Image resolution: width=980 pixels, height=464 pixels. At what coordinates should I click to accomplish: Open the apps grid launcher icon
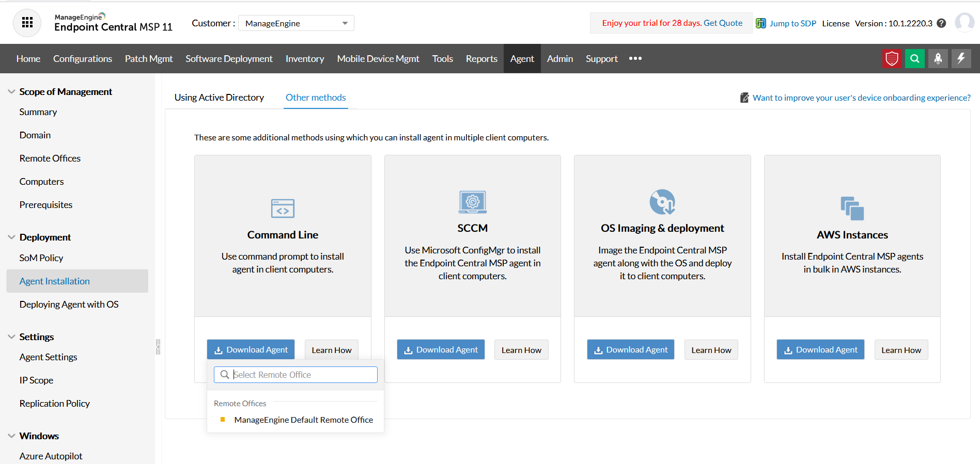(x=27, y=23)
